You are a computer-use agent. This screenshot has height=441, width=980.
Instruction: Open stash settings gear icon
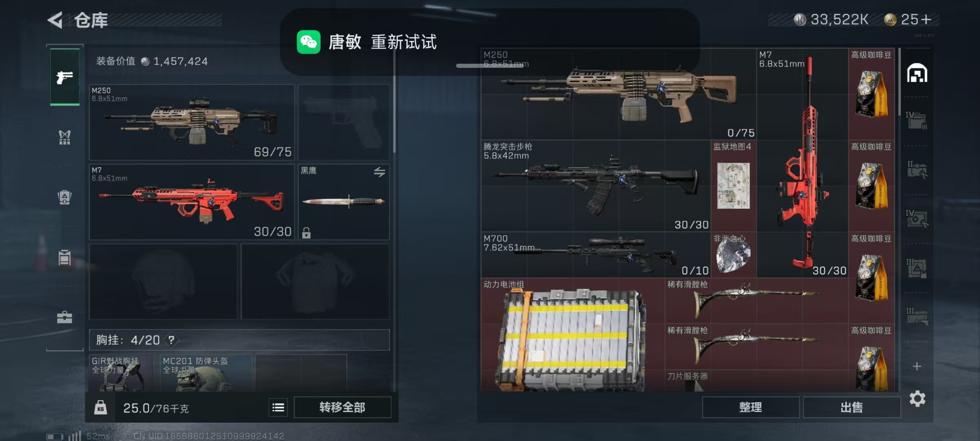pos(917,399)
